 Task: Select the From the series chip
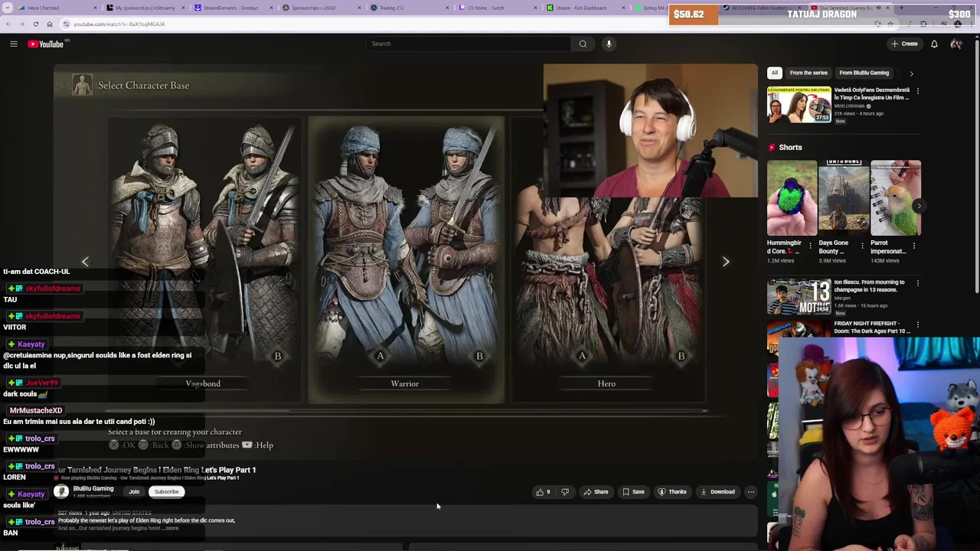[808, 73]
